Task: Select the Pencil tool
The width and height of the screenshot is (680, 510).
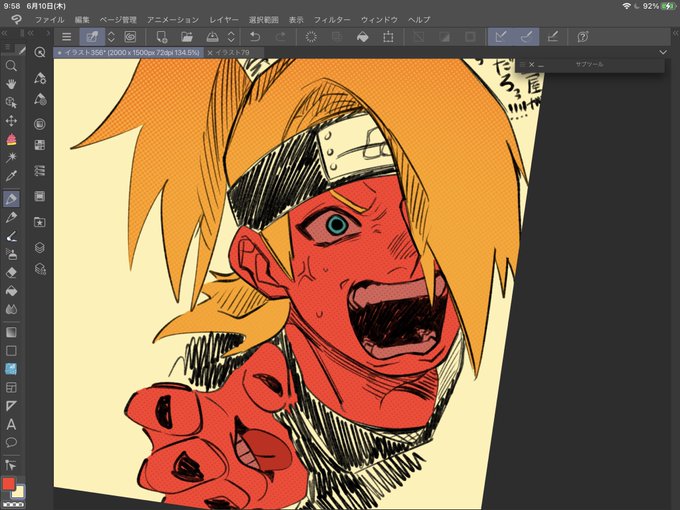Action: pyautogui.click(x=11, y=217)
